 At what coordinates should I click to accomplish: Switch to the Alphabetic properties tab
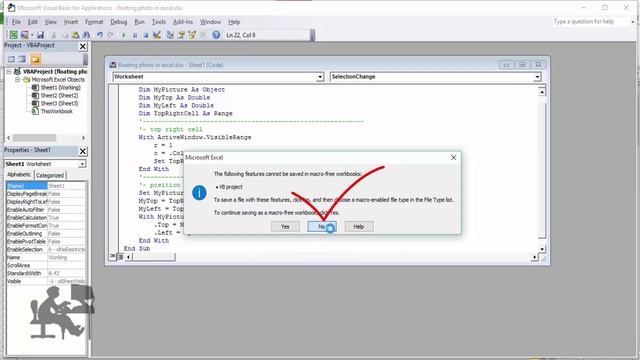19,175
